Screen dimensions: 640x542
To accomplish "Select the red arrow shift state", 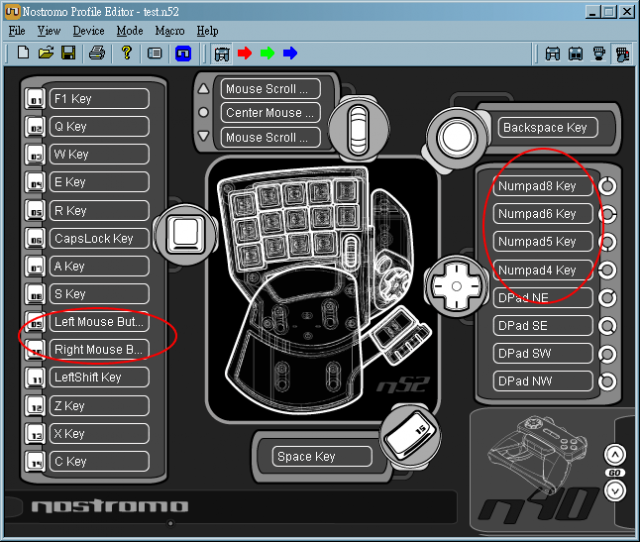I will point(244,53).
